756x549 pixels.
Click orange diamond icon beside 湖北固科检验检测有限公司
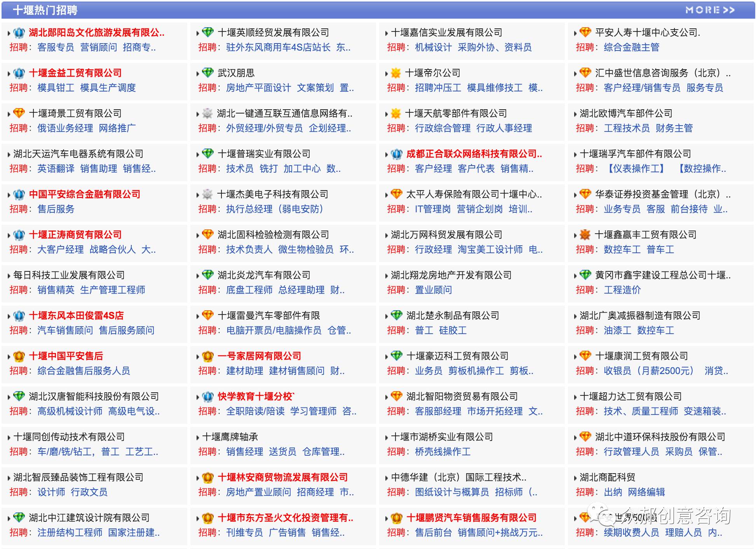click(208, 234)
